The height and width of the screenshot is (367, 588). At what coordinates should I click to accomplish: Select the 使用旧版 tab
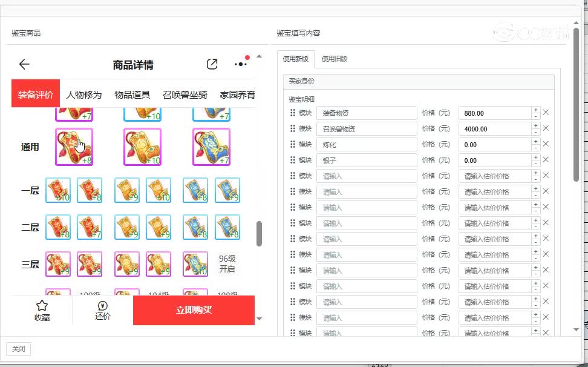coord(335,59)
